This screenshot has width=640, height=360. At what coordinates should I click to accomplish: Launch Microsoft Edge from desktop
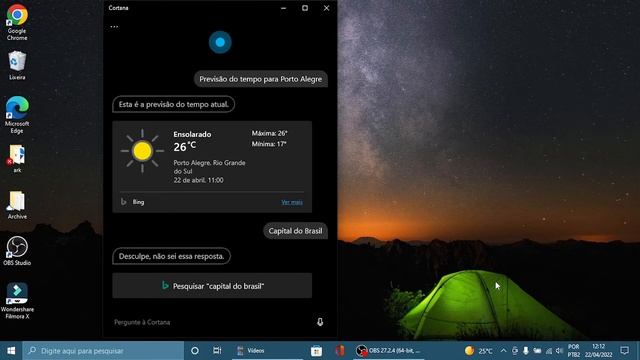(17, 115)
